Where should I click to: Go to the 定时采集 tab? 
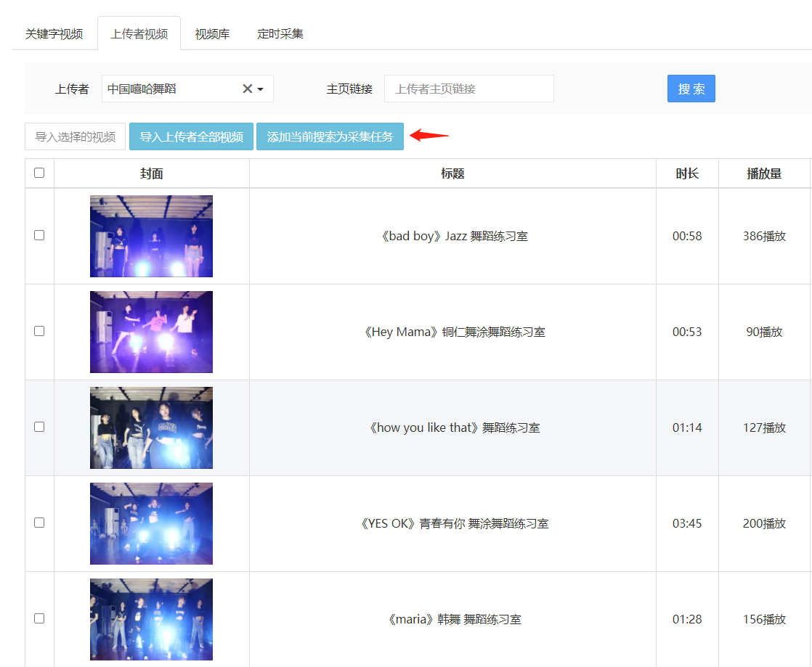click(x=280, y=34)
